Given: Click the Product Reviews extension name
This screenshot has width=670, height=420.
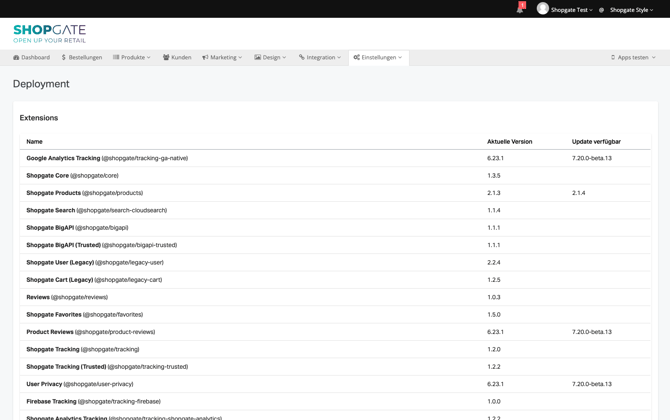Looking at the screenshot, I should (50, 332).
